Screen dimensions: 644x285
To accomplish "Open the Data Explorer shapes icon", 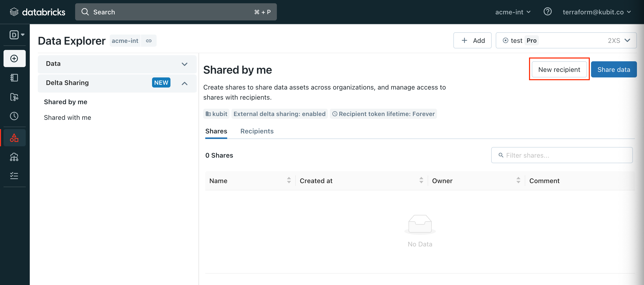I will coord(14,138).
